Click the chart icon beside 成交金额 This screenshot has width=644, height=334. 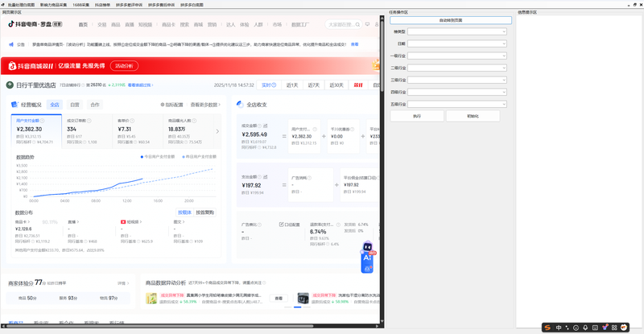(x=266, y=126)
